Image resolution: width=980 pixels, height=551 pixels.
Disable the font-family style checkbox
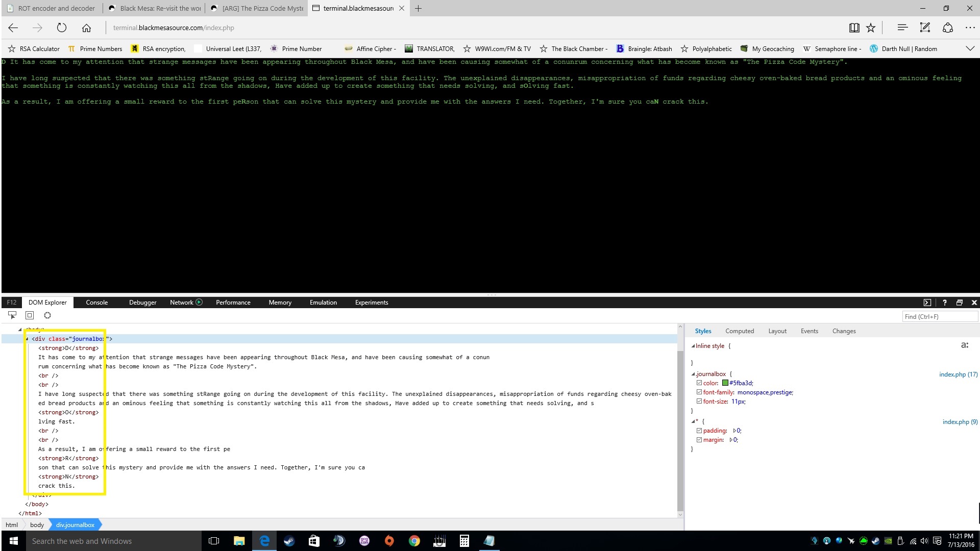pos(699,392)
